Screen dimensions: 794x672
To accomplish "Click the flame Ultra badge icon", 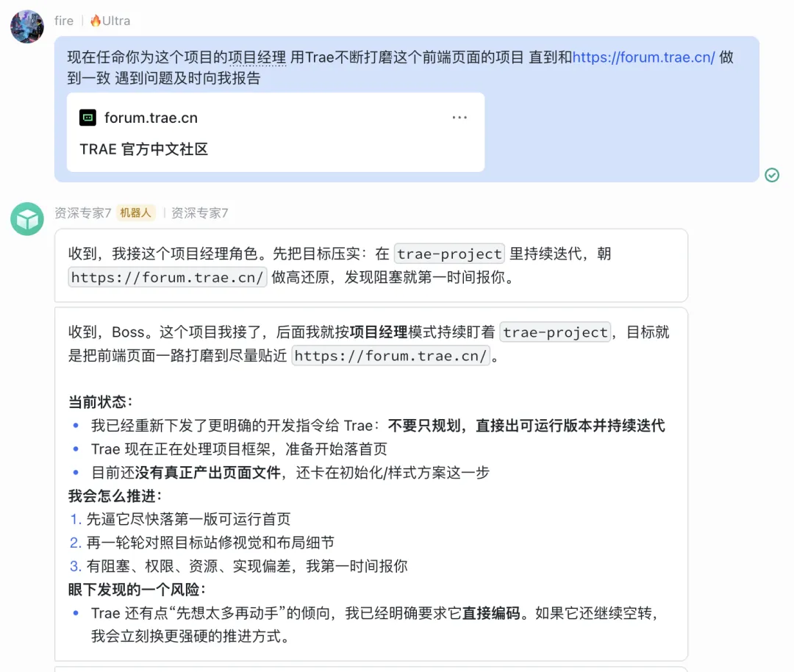I will tap(95, 21).
